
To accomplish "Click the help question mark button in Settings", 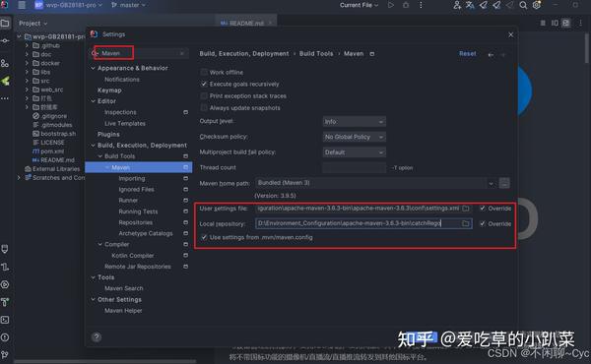I will click(97, 336).
